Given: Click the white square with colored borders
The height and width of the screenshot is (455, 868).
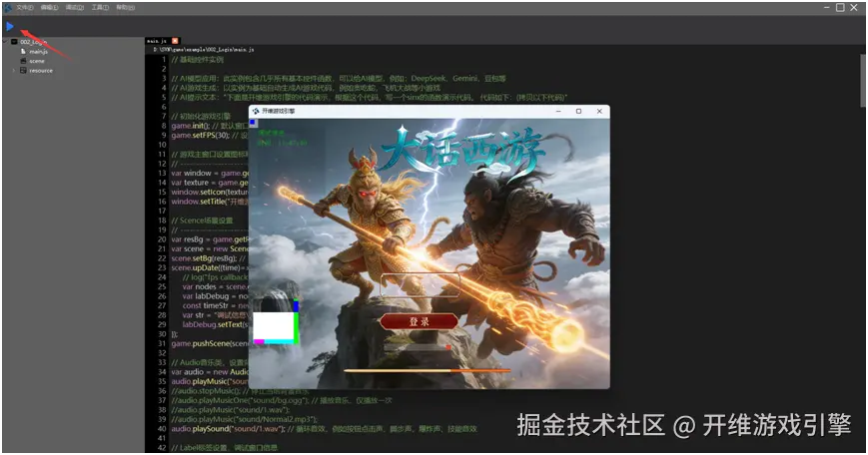Looking at the screenshot, I should [x=276, y=328].
